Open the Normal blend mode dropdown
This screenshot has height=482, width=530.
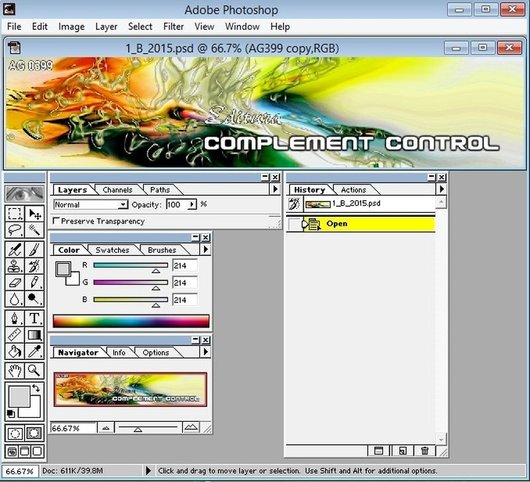[x=90, y=204]
